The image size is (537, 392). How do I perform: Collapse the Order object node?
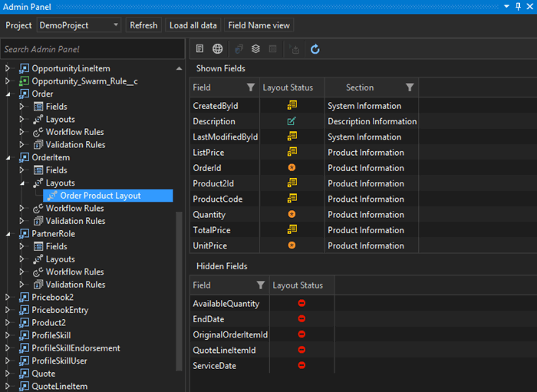(8, 94)
